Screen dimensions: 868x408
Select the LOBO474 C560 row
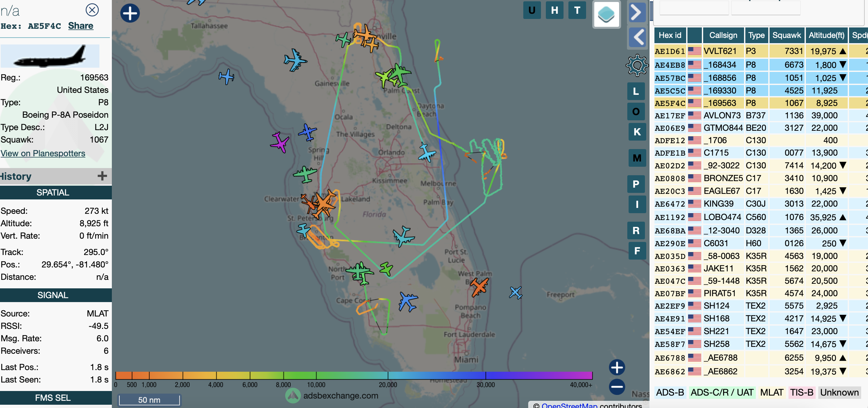pyautogui.click(x=761, y=217)
